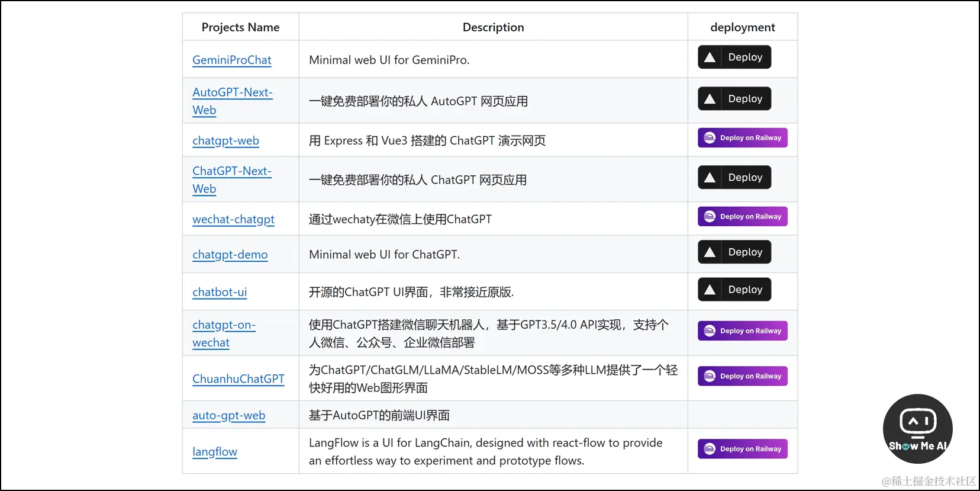Select description '一键免费部署你的私人 AutoGPT 网页应用'
The image size is (980, 491).
tap(418, 101)
